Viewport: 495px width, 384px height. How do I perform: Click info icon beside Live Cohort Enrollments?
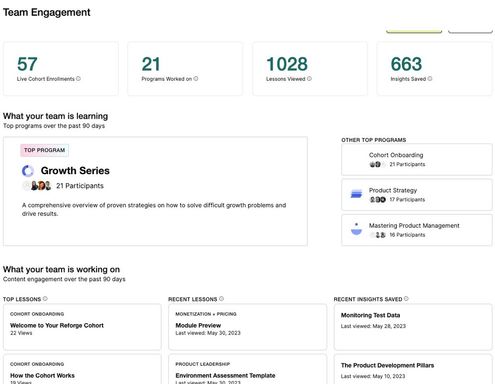coord(78,79)
